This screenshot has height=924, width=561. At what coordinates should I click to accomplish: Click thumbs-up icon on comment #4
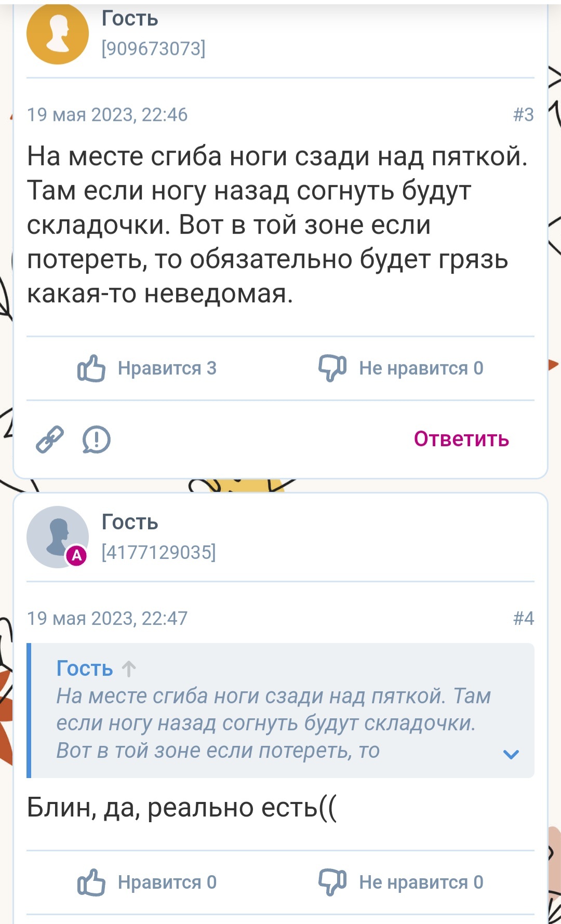tap(91, 882)
